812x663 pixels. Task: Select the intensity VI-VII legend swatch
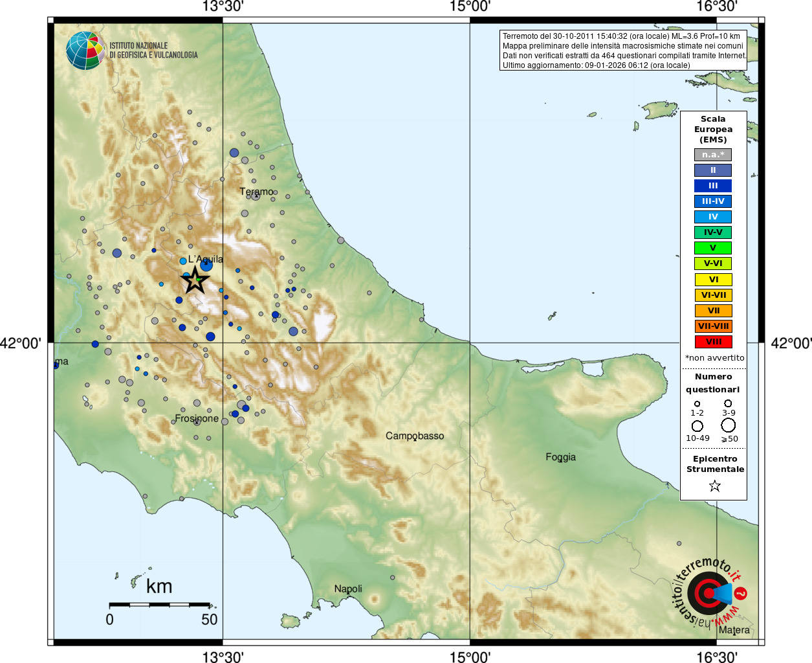point(713,295)
